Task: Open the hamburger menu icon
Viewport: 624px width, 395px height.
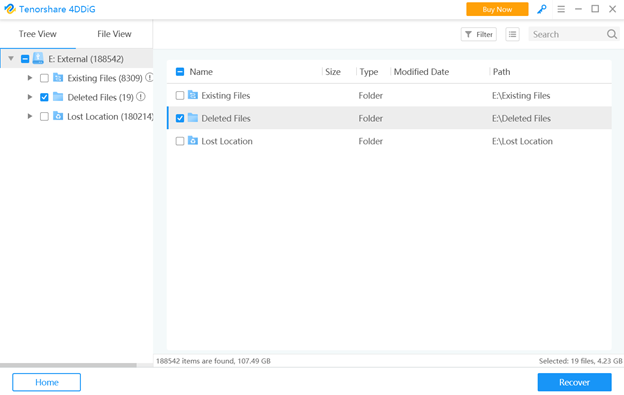Action: [561, 9]
